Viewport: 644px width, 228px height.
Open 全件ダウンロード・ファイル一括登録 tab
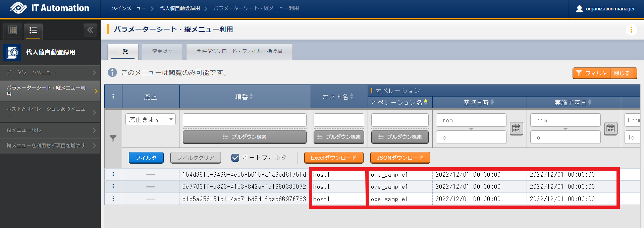tap(239, 51)
